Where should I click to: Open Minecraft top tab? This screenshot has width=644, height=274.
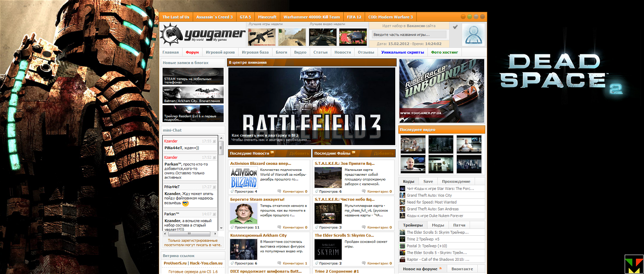coord(267,17)
